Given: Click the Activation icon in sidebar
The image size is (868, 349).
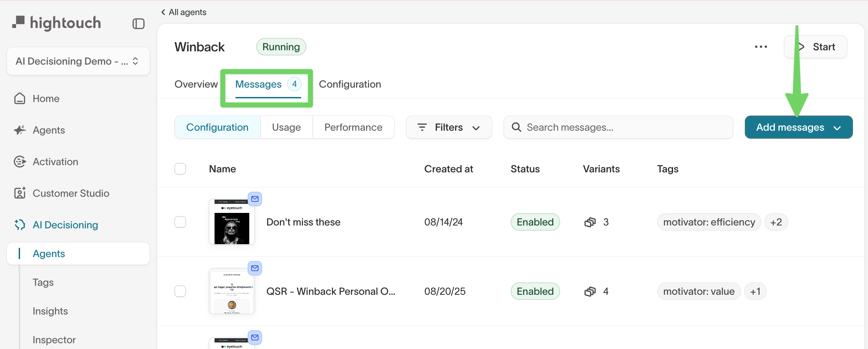Looking at the screenshot, I should coord(20,162).
